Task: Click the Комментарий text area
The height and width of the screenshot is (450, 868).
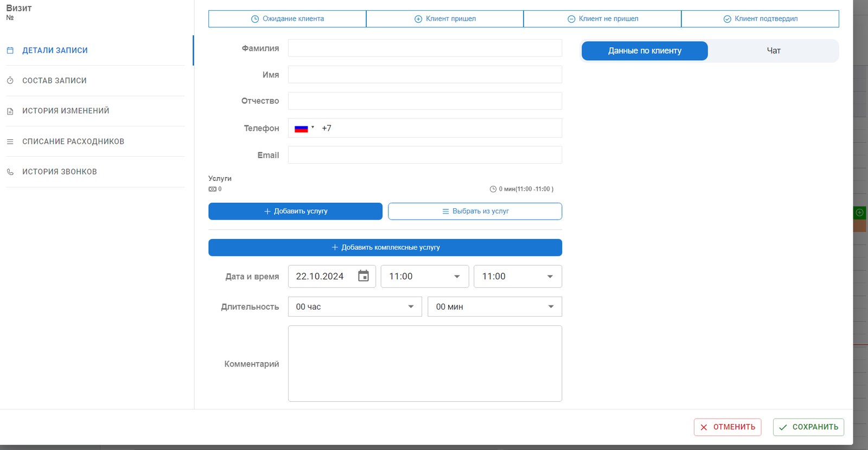Action: coord(425,364)
